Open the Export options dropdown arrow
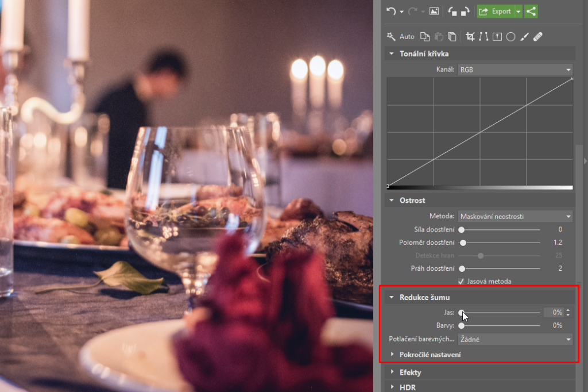 [519, 11]
